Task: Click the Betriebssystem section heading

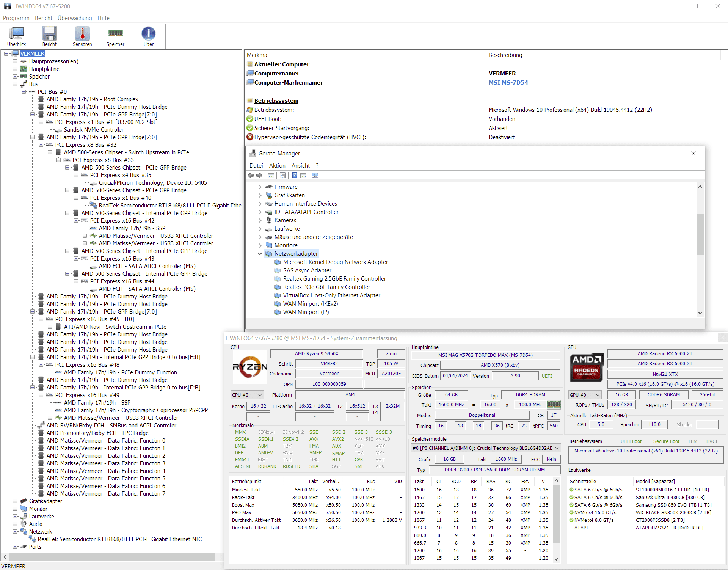Action: pyautogui.click(x=276, y=101)
